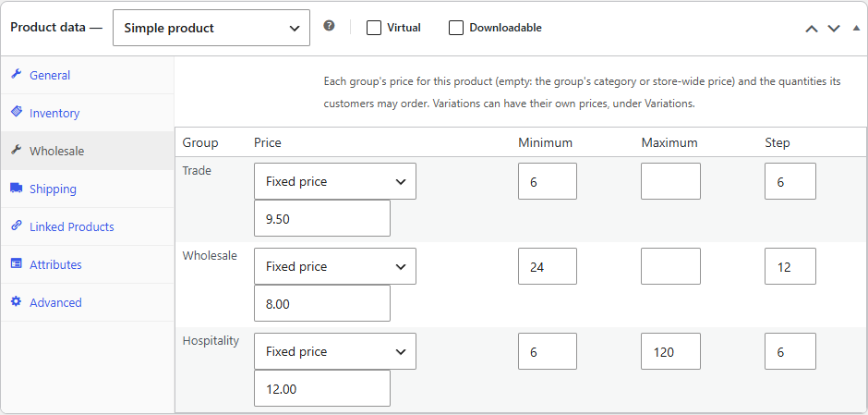
Task: Enable the Virtual checkbox
Action: pos(374,28)
